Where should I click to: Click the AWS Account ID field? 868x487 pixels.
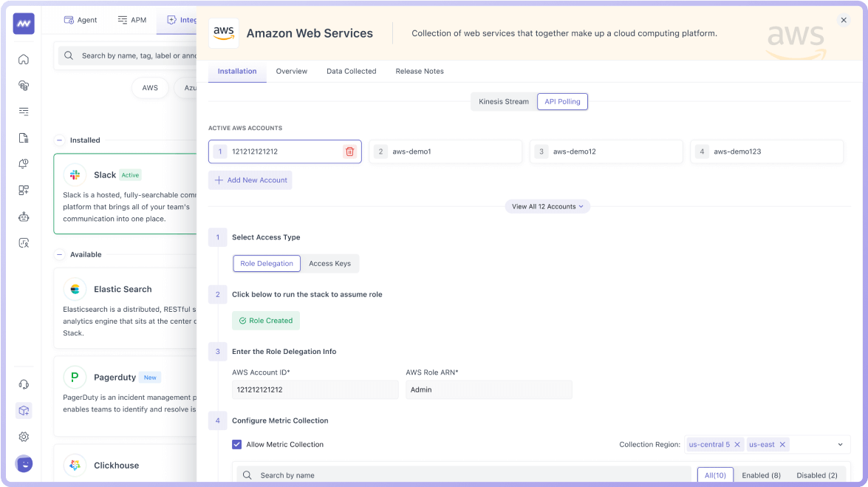[x=315, y=389]
